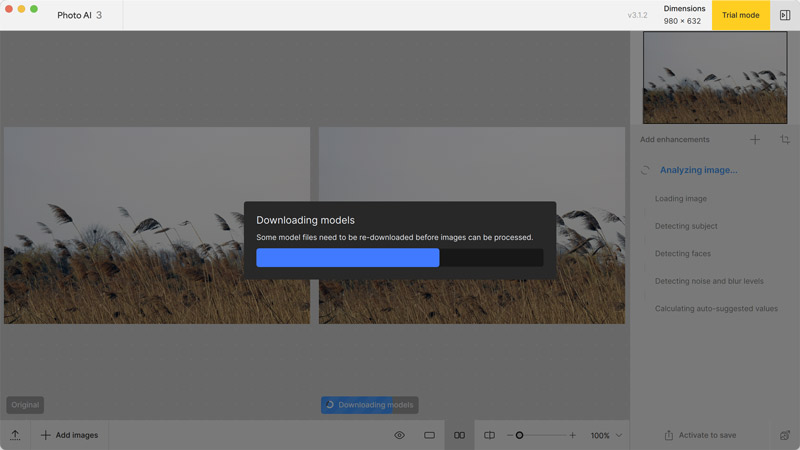Click the green macOS fullscreen button
The image size is (800, 450).
pos(34,9)
